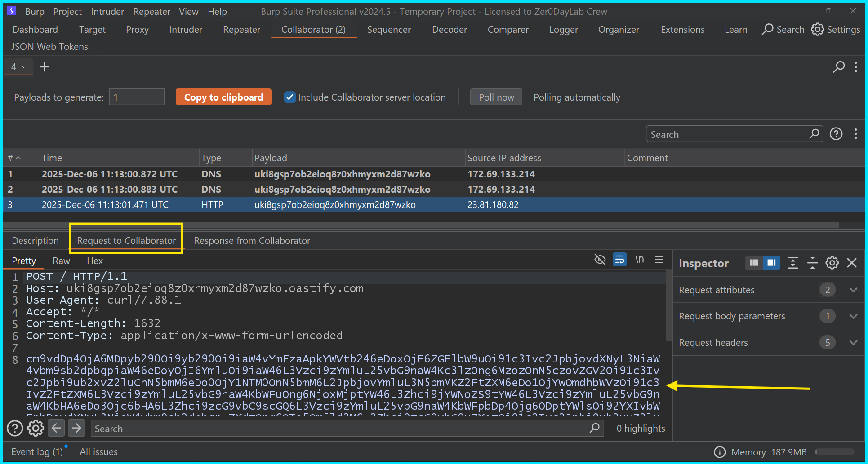868x464 pixels.
Task: Switch to the Proxy tab
Action: pos(137,30)
